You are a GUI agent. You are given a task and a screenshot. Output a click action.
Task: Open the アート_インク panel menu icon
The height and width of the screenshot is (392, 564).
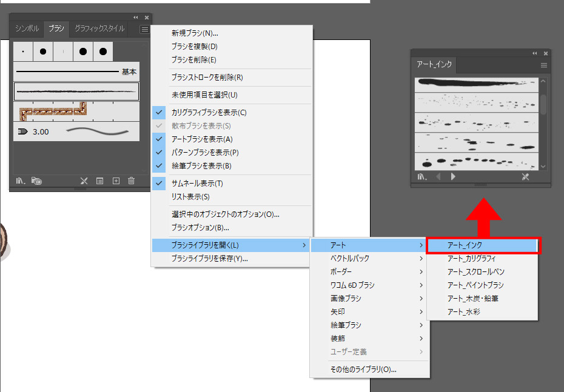point(544,65)
